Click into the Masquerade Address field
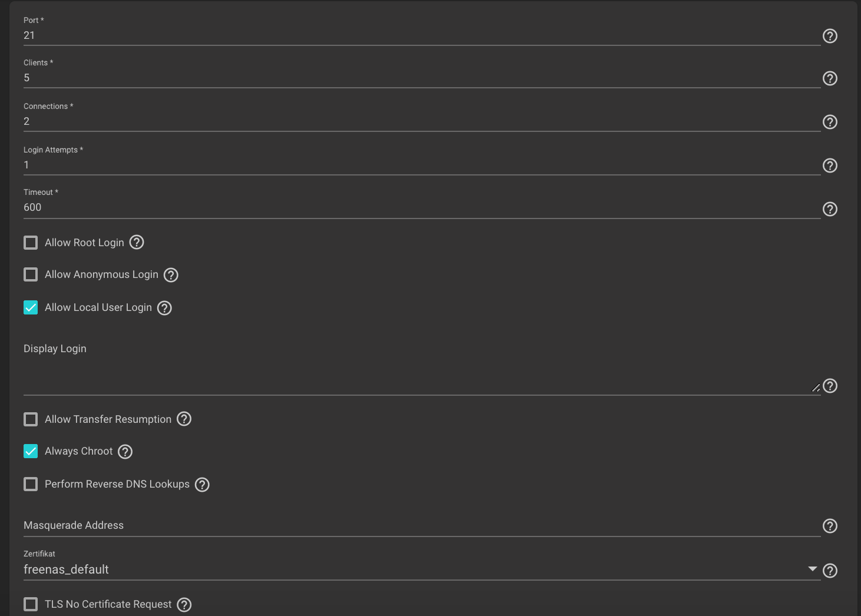This screenshot has height=616, width=861. click(x=422, y=525)
